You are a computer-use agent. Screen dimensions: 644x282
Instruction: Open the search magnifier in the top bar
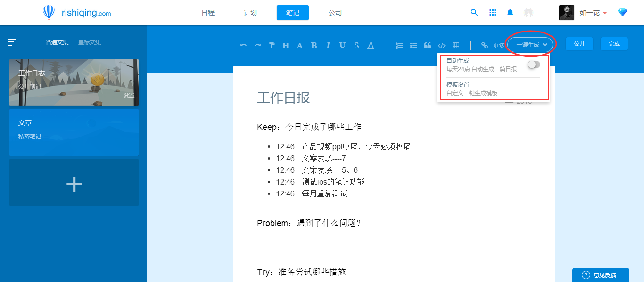point(474,13)
